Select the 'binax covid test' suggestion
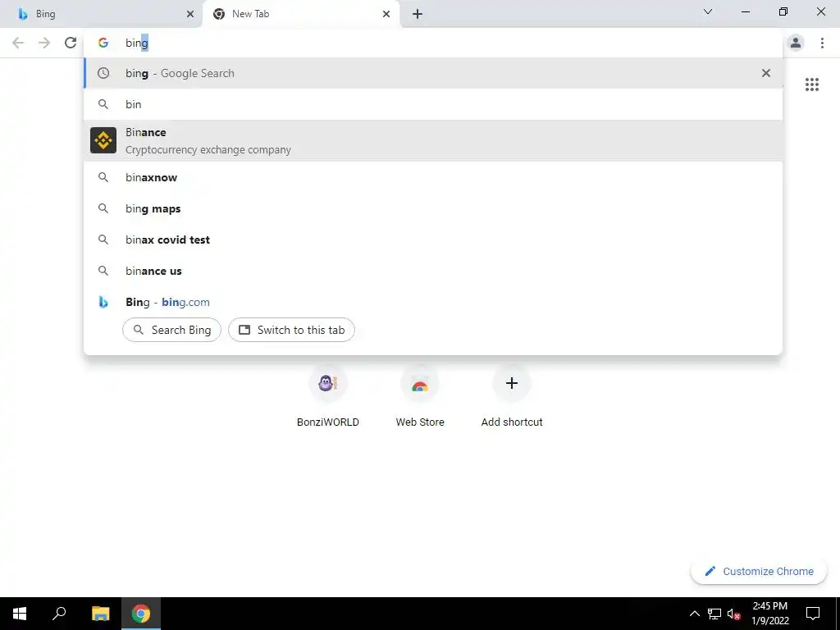Viewport: 840px width, 630px height. 433,240
